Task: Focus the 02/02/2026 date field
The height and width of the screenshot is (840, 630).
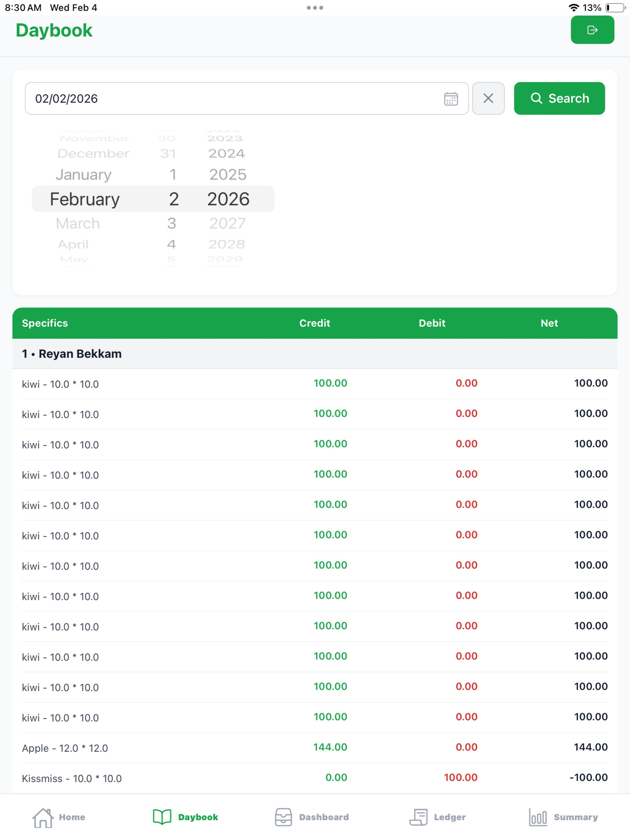Action: click(x=246, y=98)
